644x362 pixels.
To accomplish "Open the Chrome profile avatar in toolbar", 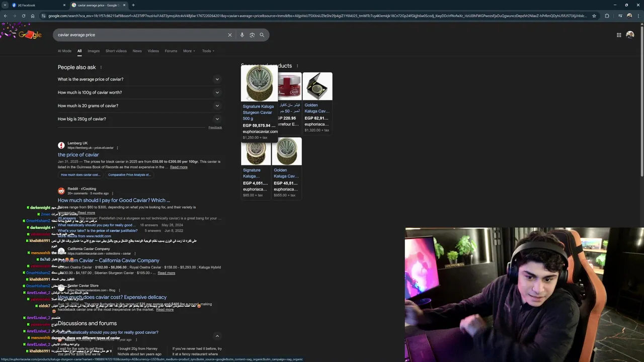I will [629, 16].
